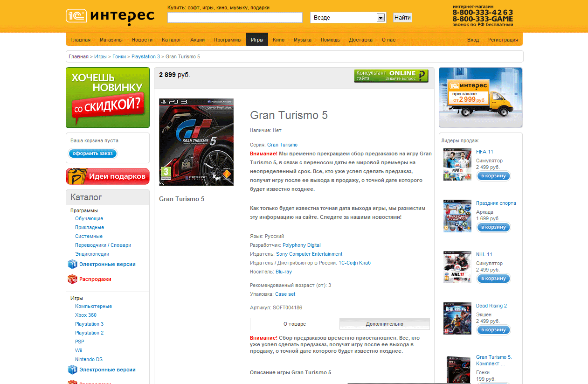Viewport: 588px width, 384px height.
Task: Open the Энциклопедии category
Action: (92, 254)
